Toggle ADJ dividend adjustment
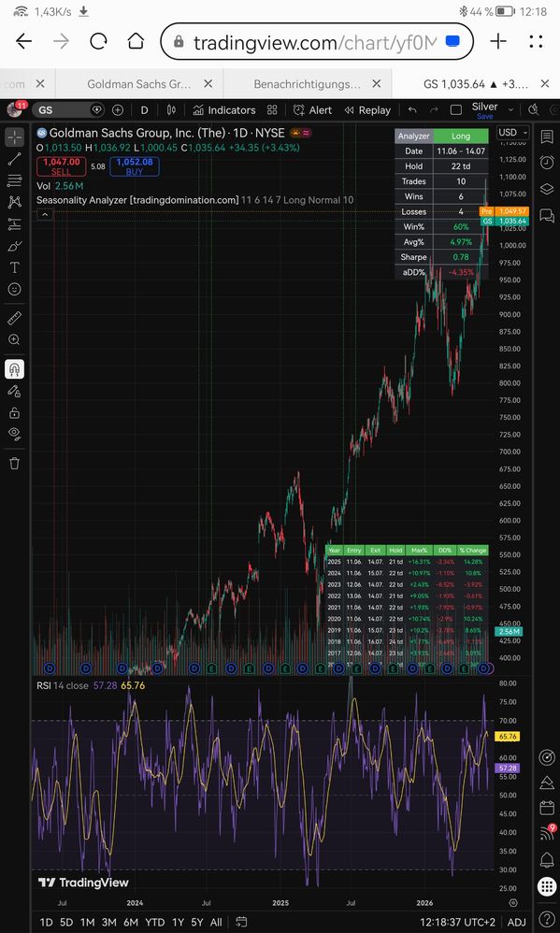Image resolution: width=560 pixels, height=933 pixels. (517, 923)
